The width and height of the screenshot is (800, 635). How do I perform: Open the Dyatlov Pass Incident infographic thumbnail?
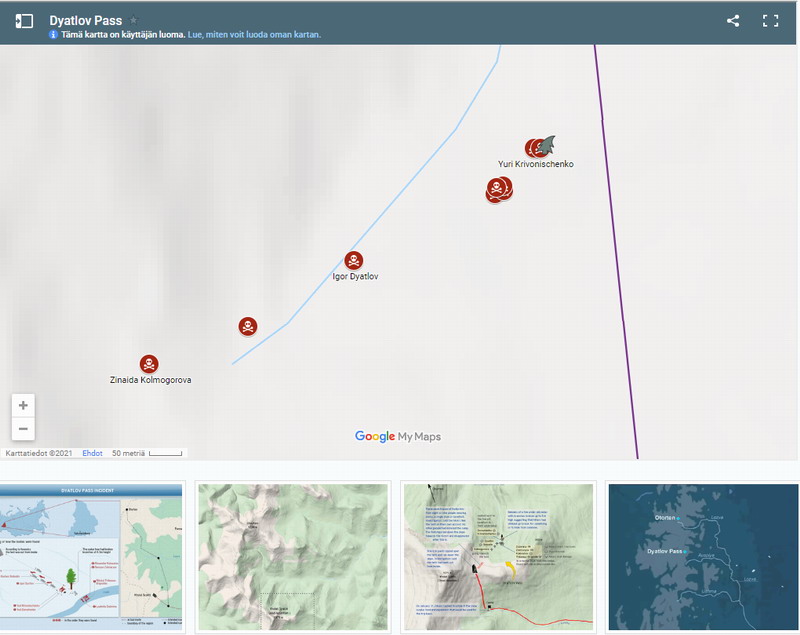(91, 557)
